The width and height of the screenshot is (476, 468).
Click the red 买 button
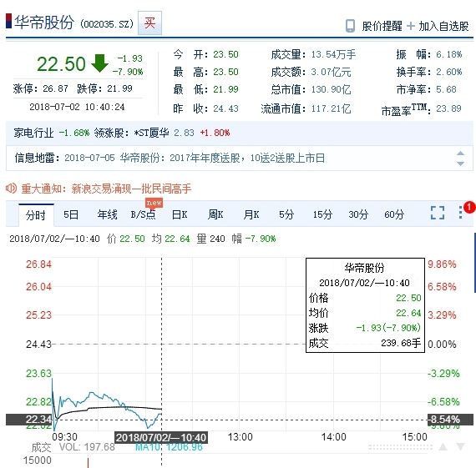click(149, 23)
